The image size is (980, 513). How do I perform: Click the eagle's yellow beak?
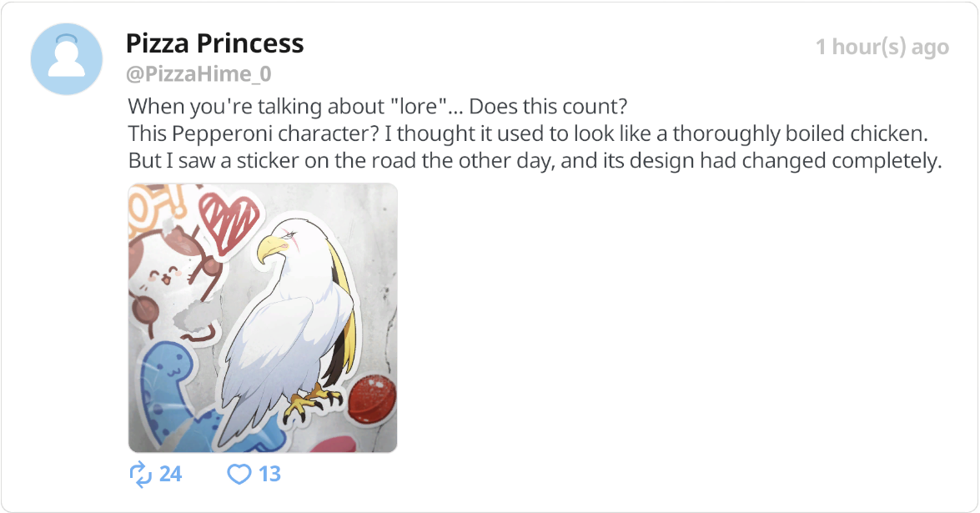pos(269,249)
